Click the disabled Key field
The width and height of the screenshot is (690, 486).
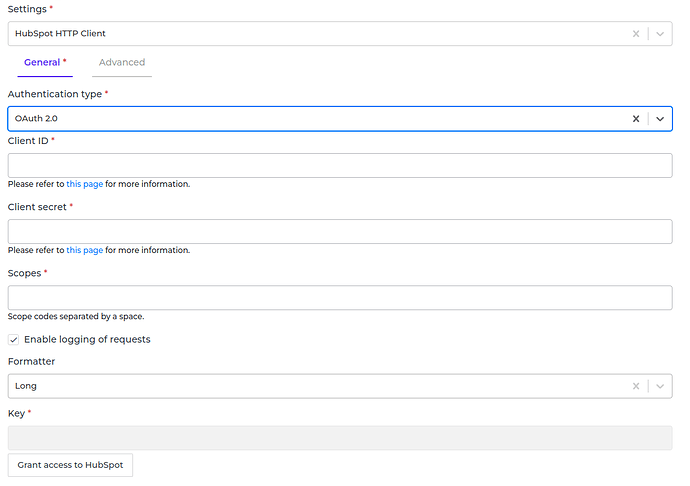340,438
